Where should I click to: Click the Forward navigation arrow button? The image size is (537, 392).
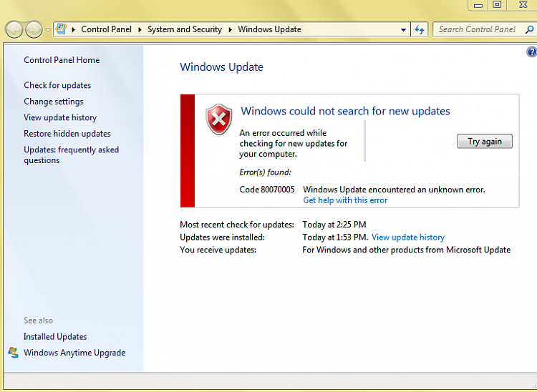pyautogui.click(x=34, y=29)
